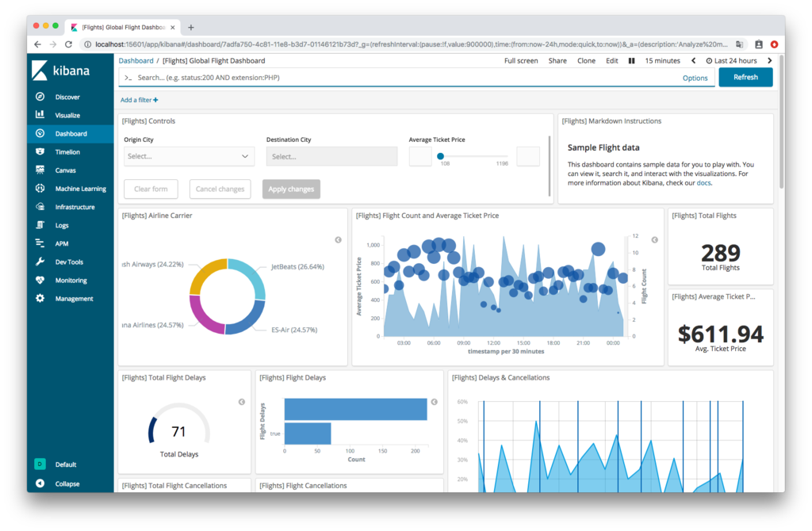The width and height of the screenshot is (812, 531).
Task: Open Management gear icon
Action: pos(40,298)
